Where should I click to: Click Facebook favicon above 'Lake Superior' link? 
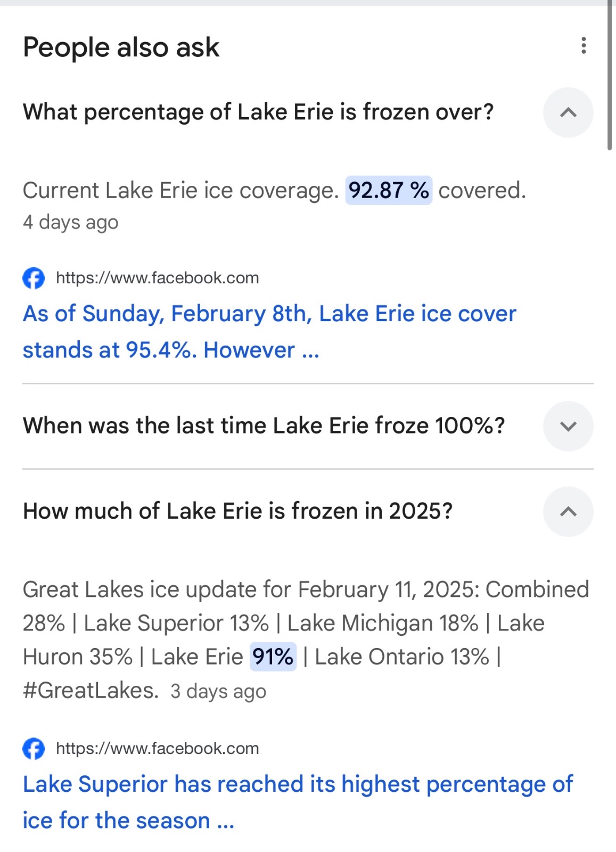point(34,749)
